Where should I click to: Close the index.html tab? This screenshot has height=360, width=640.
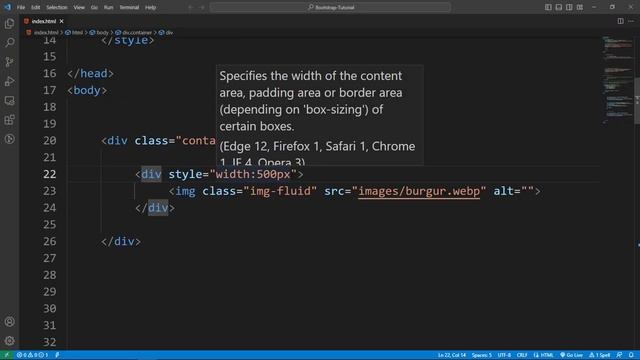[61, 21]
